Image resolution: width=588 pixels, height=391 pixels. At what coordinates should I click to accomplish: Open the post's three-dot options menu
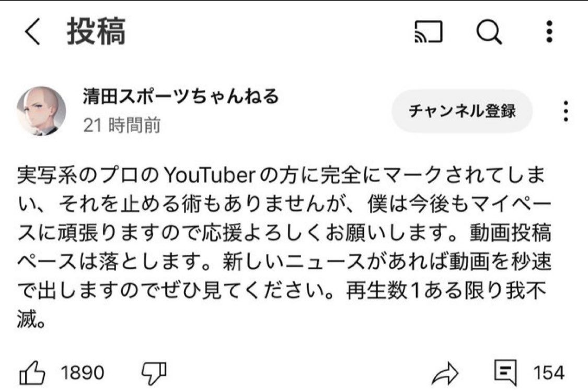566,111
